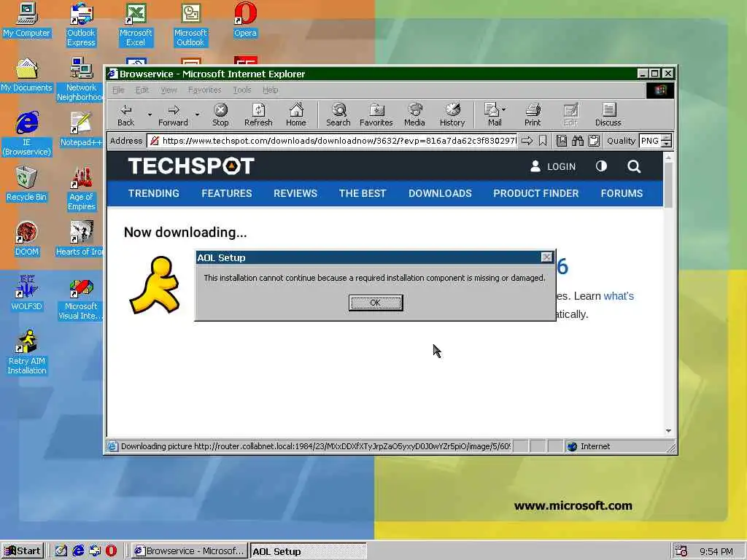Switch to Browservice taskbar button
The width and height of the screenshot is (747, 560).
190,551
